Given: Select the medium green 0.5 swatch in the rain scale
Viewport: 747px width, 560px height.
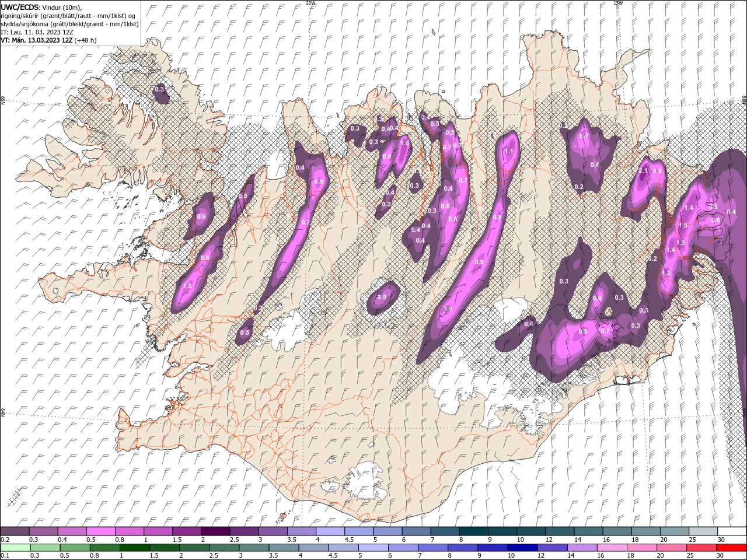Looking at the screenshot, I should pos(75,548).
